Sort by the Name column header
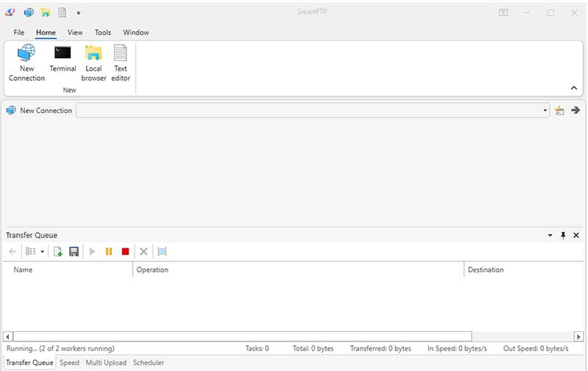The image size is (588, 371). (68, 270)
